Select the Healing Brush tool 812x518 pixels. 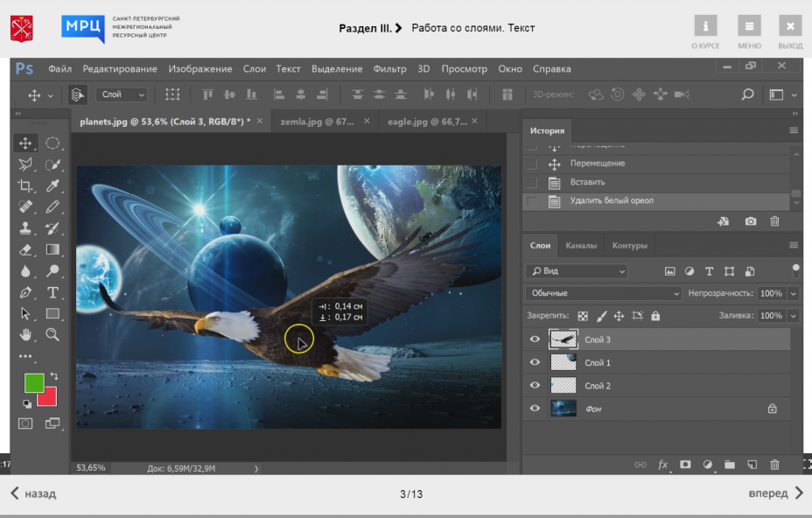click(25, 206)
